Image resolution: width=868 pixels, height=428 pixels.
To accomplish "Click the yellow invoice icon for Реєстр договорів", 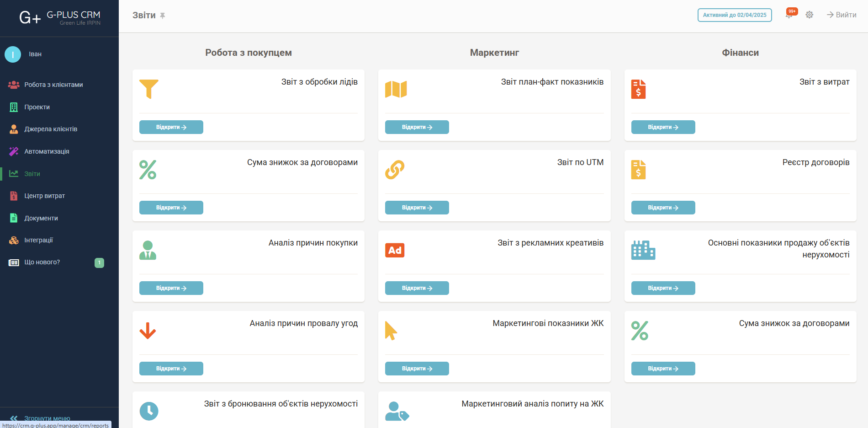I will point(638,170).
